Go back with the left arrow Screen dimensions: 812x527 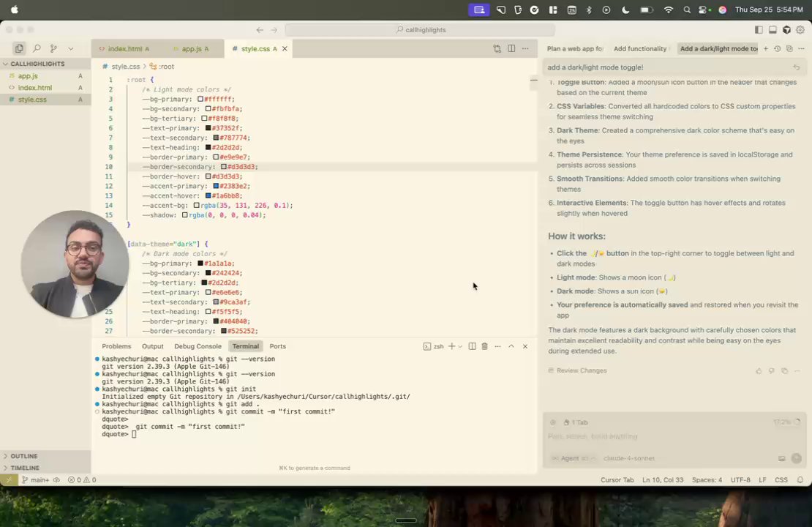click(x=260, y=30)
